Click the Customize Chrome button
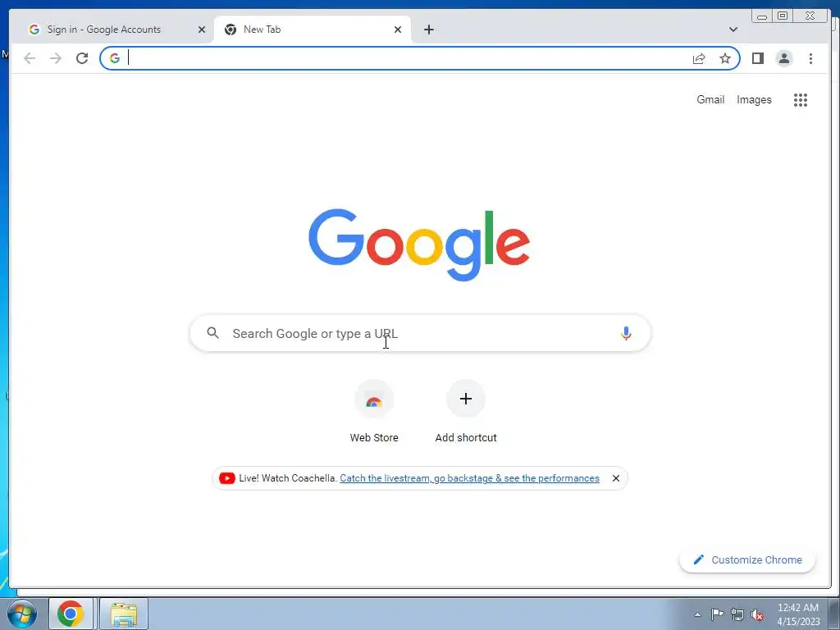 coord(747,559)
